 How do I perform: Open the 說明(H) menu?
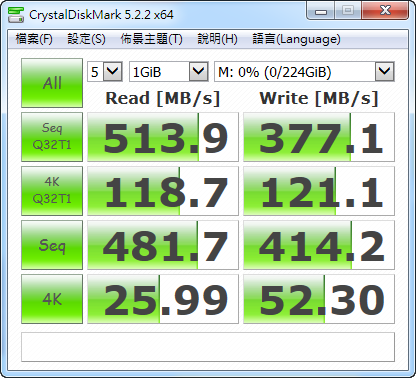pos(217,39)
